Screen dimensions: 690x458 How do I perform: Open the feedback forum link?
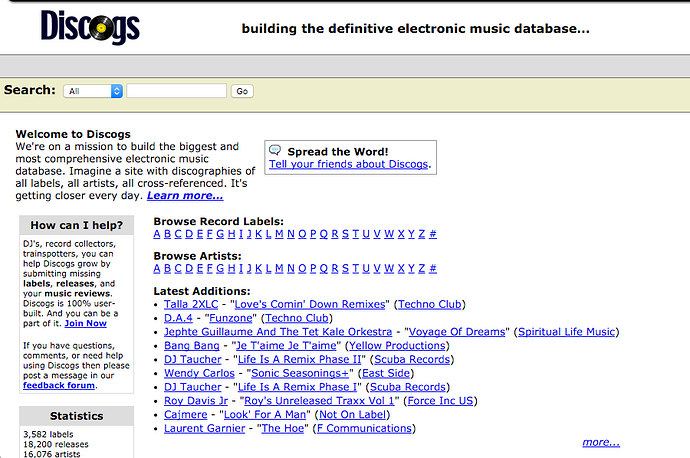(x=59, y=385)
